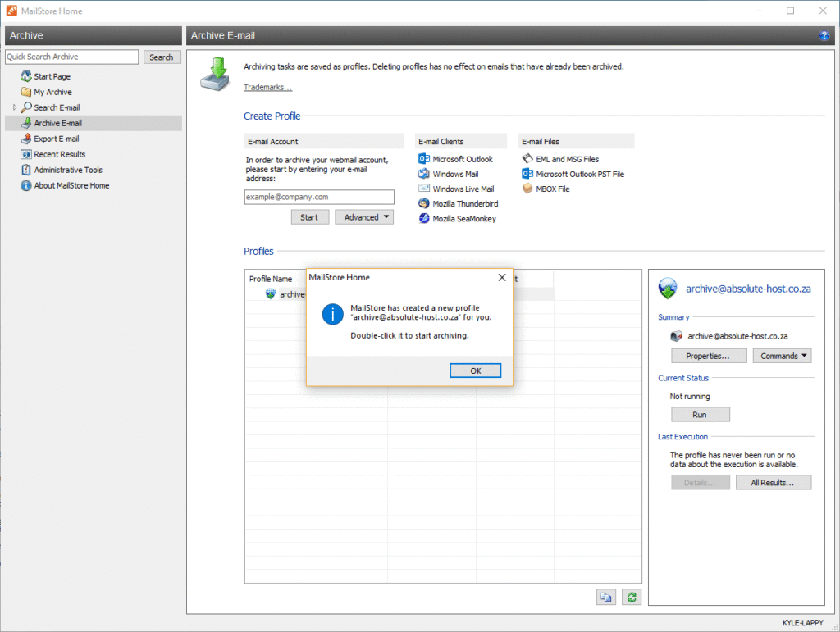Click the Windows Live Mail icon
The image size is (840, 632).
pyautogui.click(x=424, y=189)
